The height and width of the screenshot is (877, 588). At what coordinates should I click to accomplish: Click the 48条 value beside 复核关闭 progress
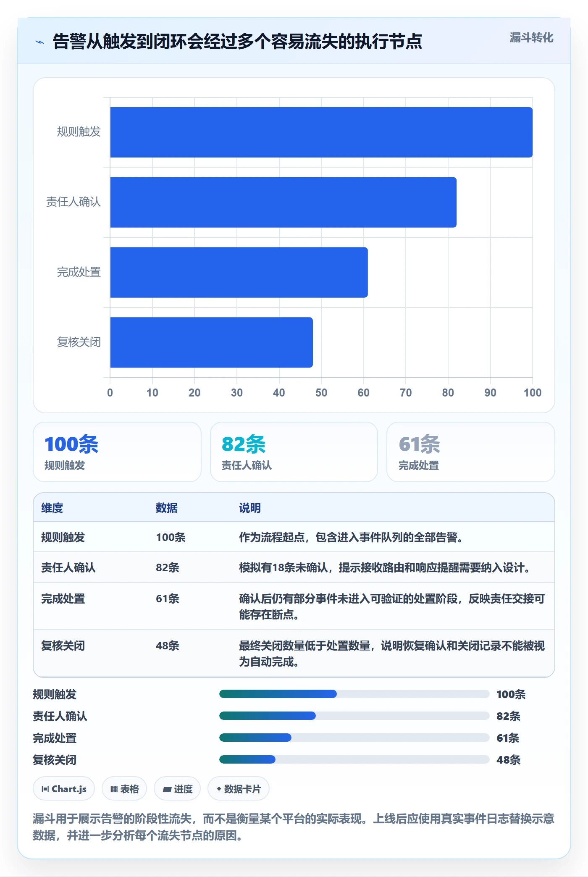click(x=508, y=760)
